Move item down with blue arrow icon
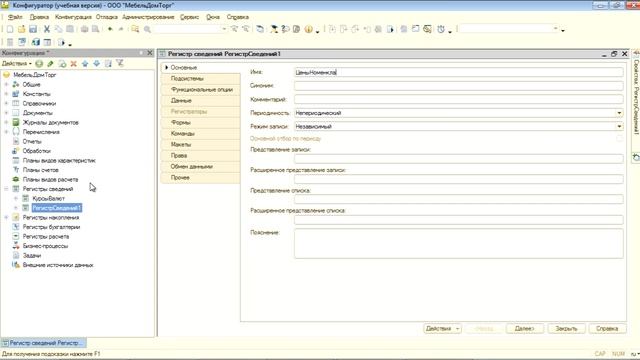640x360 pixels. pyautogui.click(x=96, y=64)
